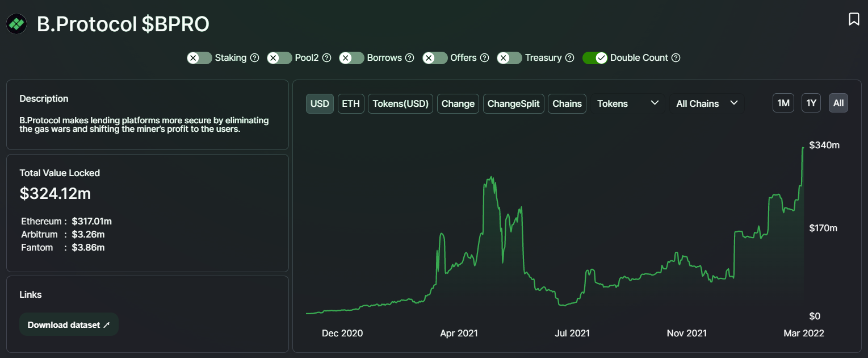Click the B.Protocol $BPRO page title
The width and height of the screenshot is (868, 358).
pos(123,24)
